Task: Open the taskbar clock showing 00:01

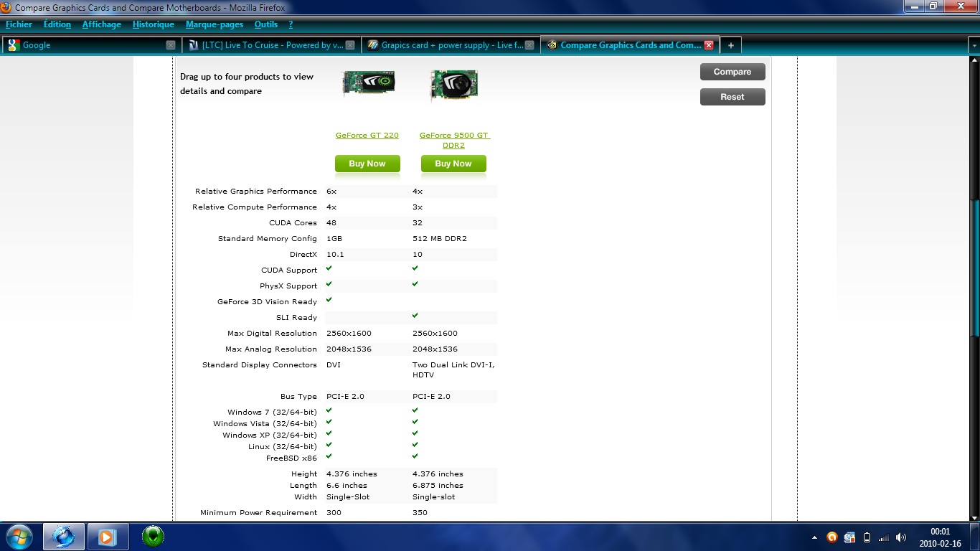Action: 940,537
